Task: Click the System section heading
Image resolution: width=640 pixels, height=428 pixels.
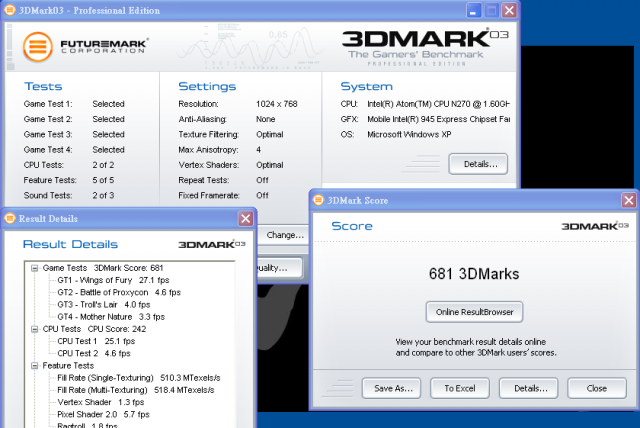Action: click(367, 86)
